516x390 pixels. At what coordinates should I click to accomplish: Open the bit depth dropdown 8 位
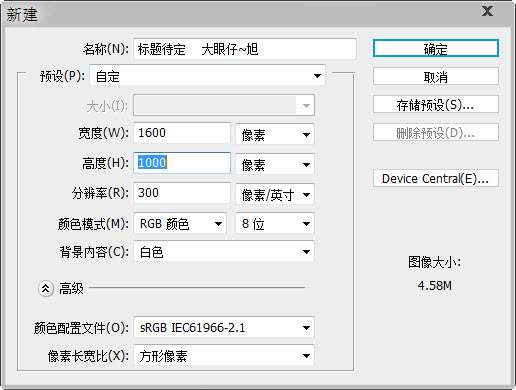pyautogui.click(x=275, y=223)
